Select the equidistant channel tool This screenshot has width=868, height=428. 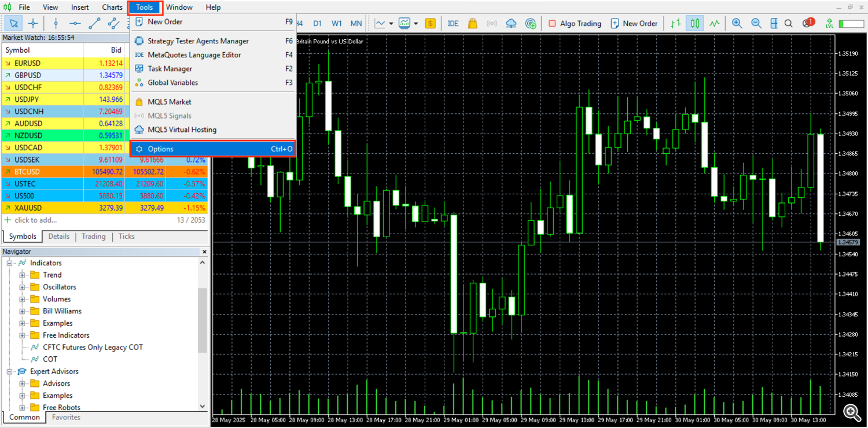[x=113, y=24]
